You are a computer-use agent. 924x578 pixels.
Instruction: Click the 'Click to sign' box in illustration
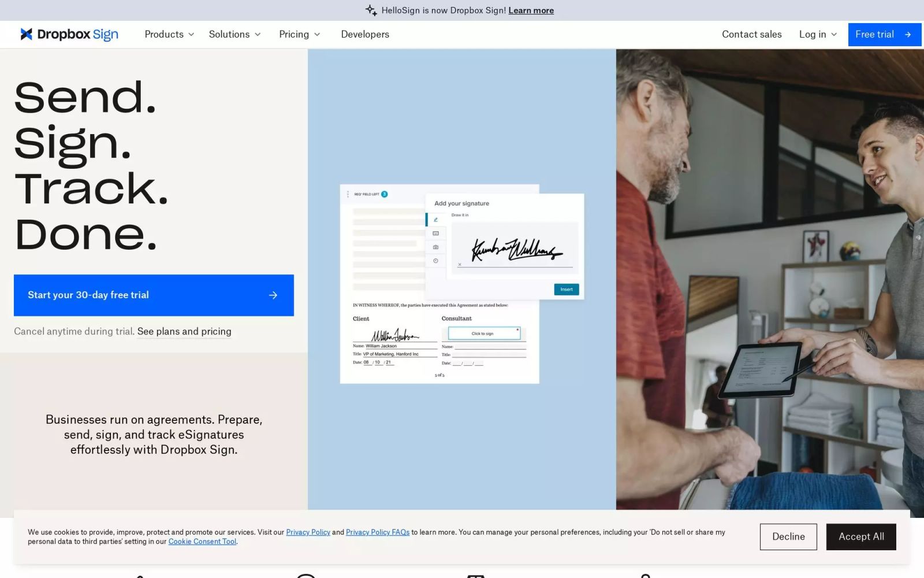(x=484, y=334)
